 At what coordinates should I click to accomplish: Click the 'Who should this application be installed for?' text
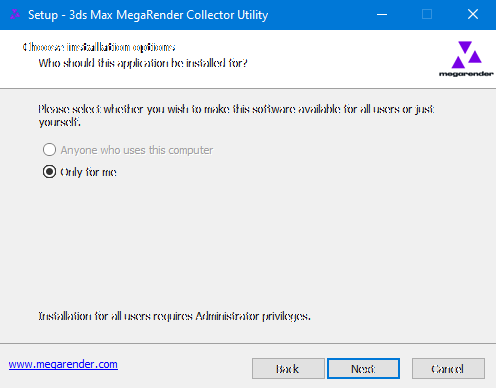click(x=143, y=63)
